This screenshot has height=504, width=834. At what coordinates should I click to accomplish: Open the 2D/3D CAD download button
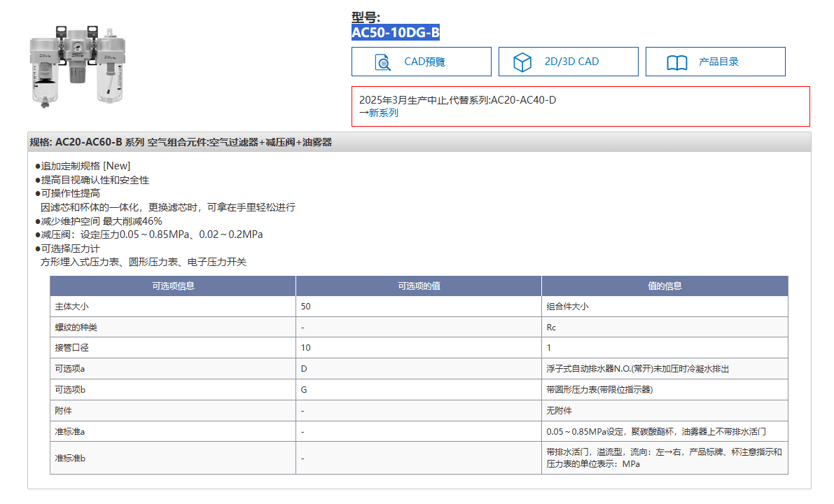pos(568,62)
